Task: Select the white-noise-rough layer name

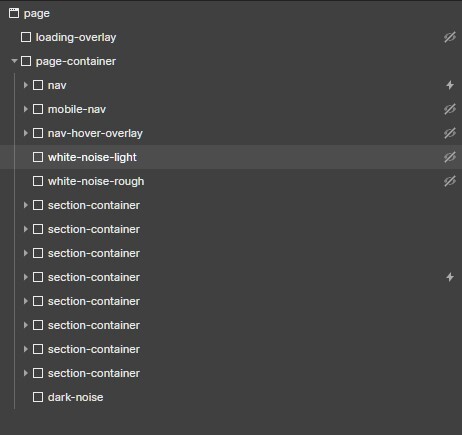Action: click(96, 181)
